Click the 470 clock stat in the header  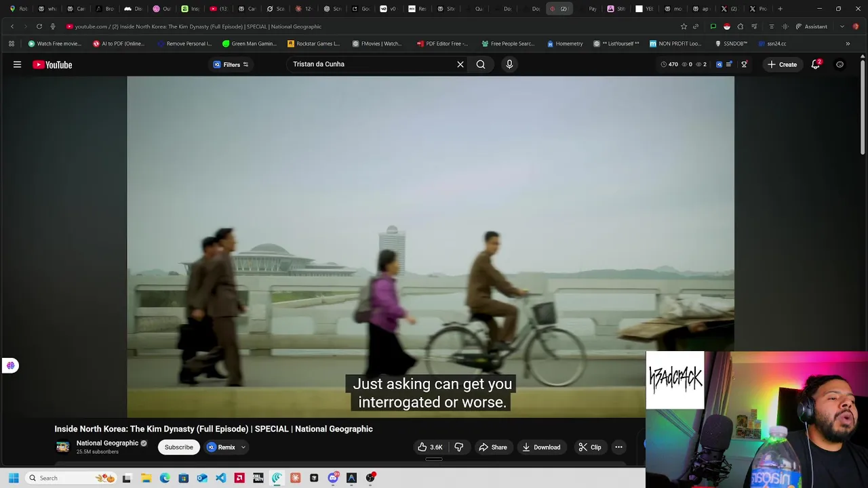669,64
